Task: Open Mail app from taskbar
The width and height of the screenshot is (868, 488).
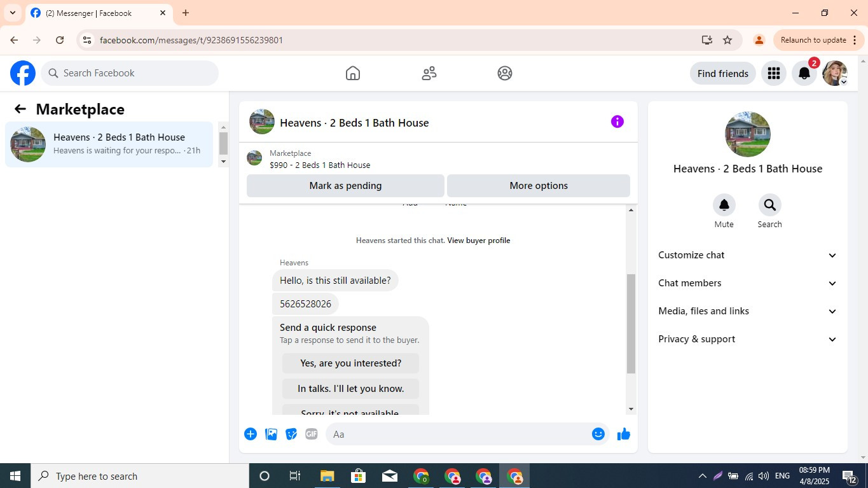Action: click(390, 476)
